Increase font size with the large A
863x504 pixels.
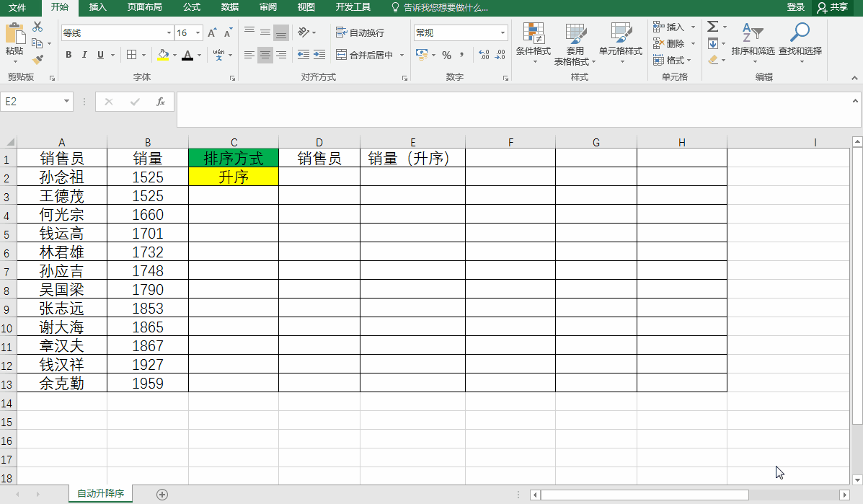pyautogui.click(x=212, y=33)
